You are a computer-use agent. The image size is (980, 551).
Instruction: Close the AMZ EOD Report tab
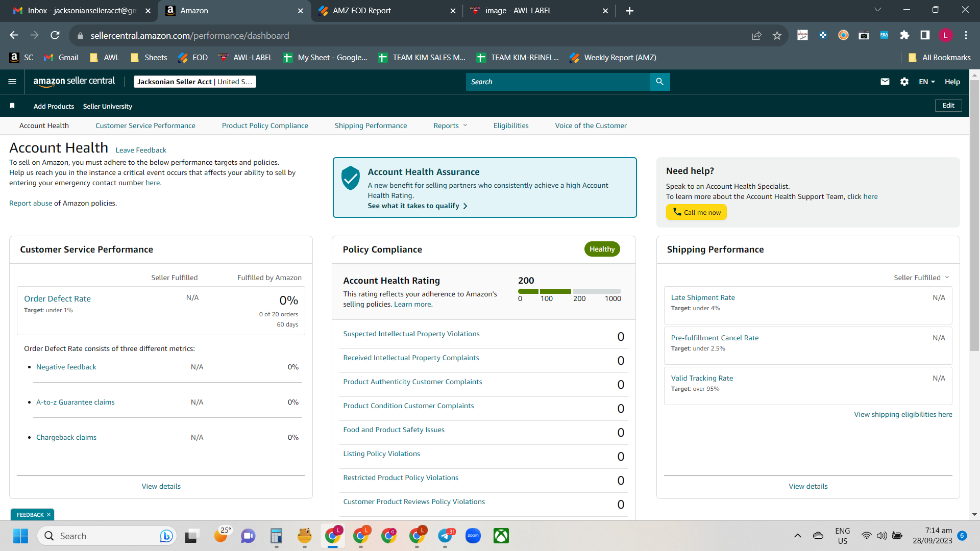[x=453, y=11]
